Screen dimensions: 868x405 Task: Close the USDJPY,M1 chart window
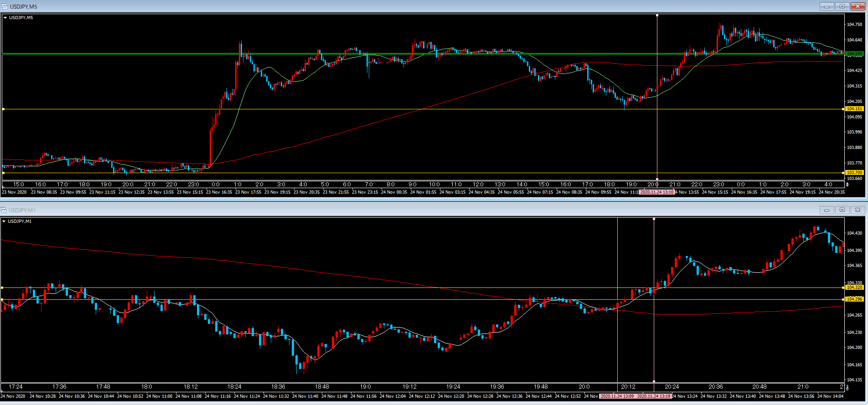[x=858, y=210]
